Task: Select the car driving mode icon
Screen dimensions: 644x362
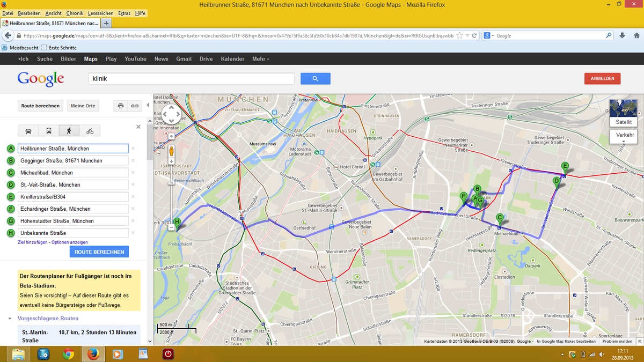Action: click(x=28, y=131)
